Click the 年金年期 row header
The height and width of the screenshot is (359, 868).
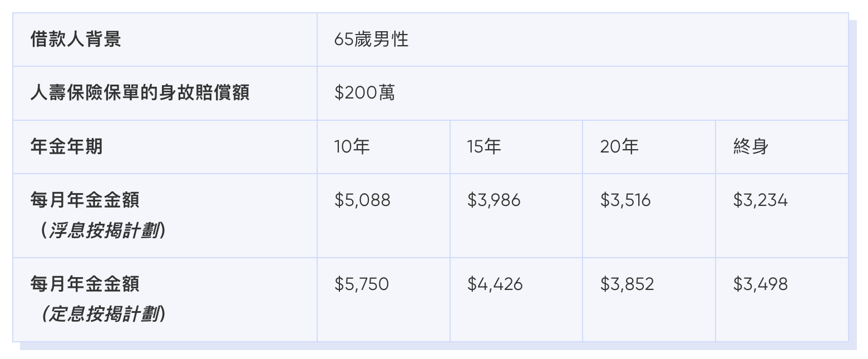67,146
